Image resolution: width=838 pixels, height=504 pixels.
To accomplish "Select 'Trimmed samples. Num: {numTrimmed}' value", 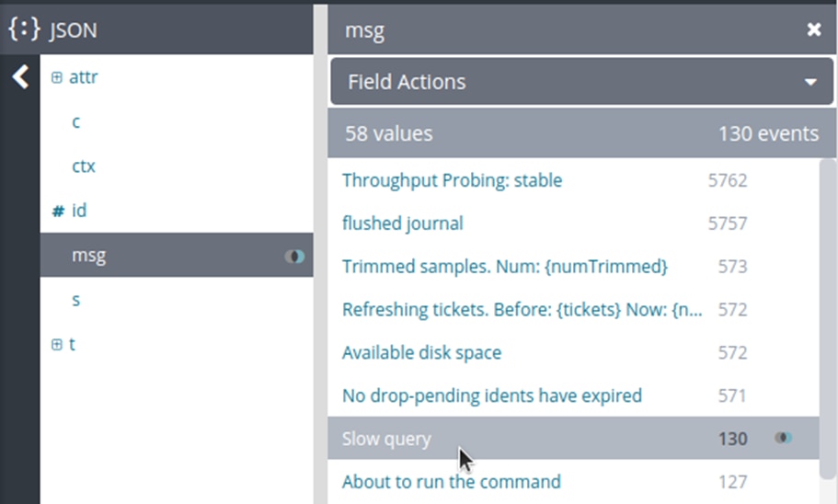I will (x=505, y=267).
